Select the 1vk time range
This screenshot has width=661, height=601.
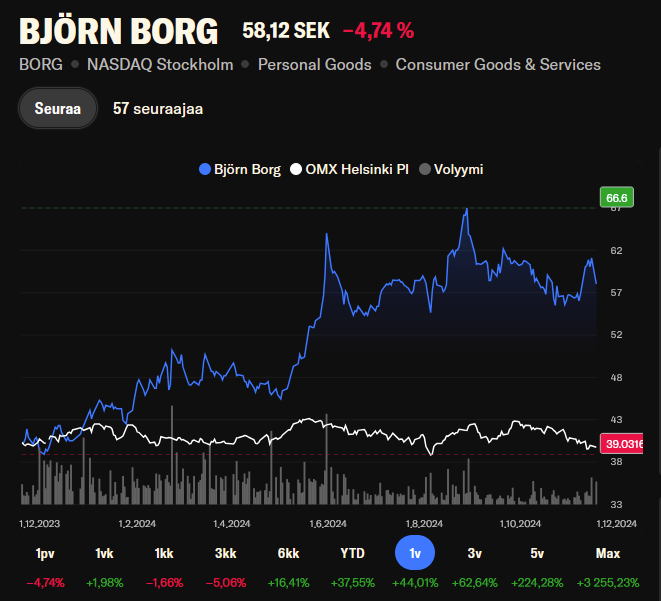pos(104,553)
